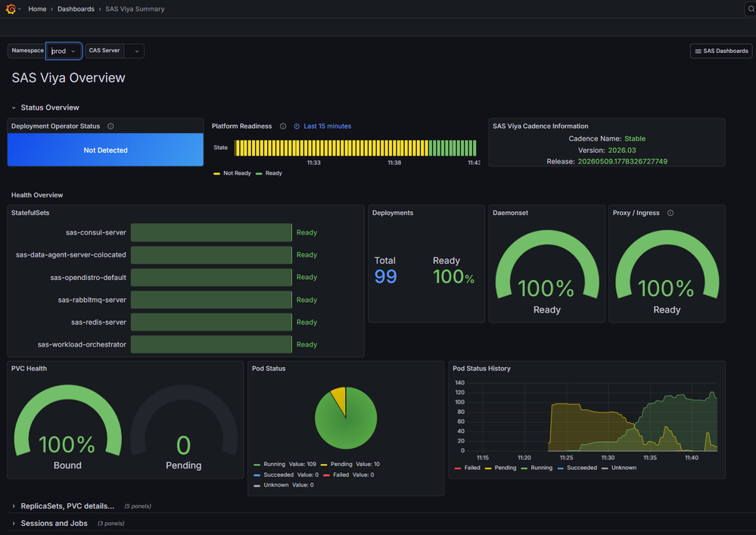Click the Deployment Operator Status panel title
The height and width of the screenshot is (535, 756).
55,126
